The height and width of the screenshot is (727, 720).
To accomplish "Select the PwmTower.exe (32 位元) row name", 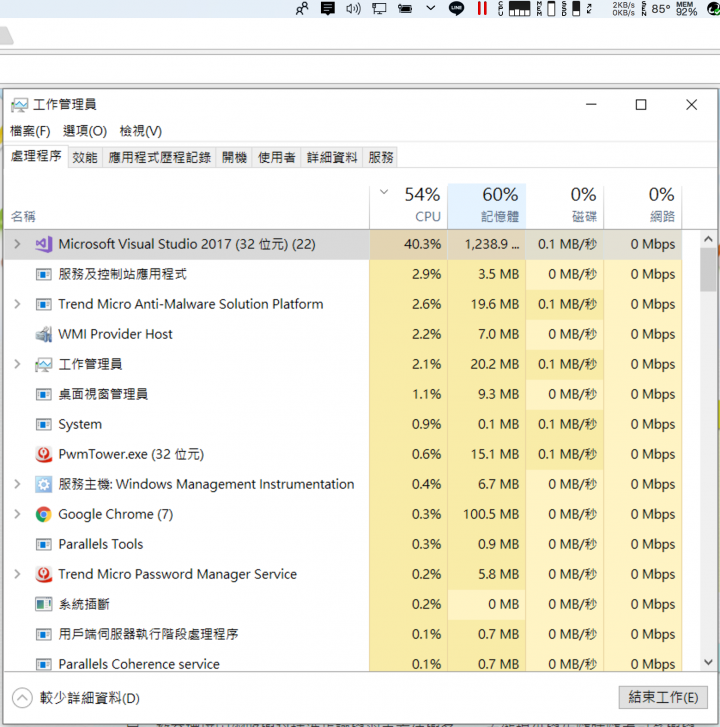I will point(131,454).
